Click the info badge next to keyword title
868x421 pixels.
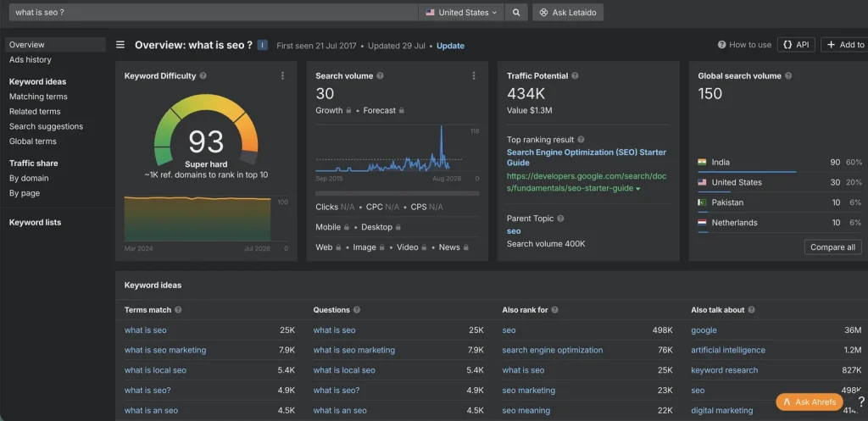click(263, 46)
